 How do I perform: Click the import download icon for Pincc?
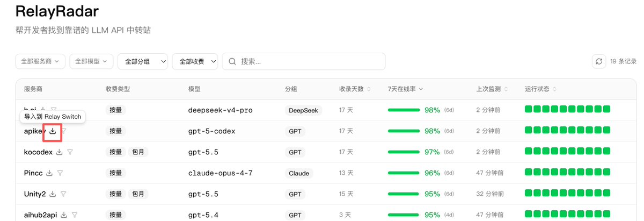click(49, 173)
